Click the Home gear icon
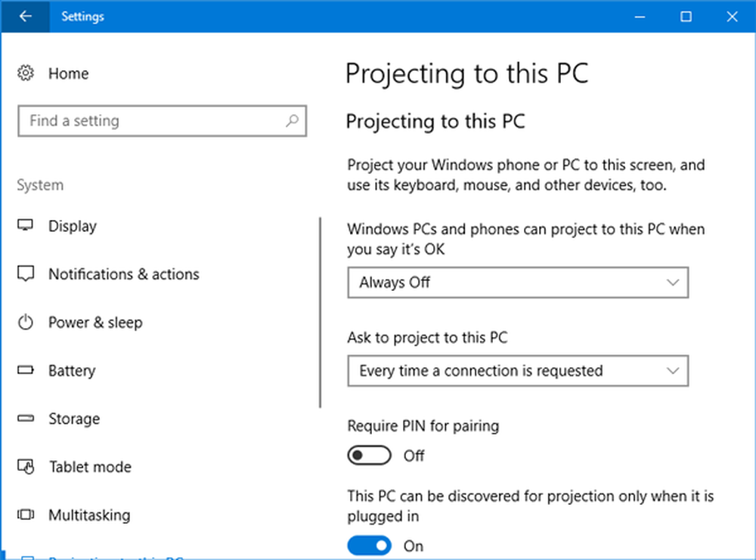 click(x=26, y=73)
